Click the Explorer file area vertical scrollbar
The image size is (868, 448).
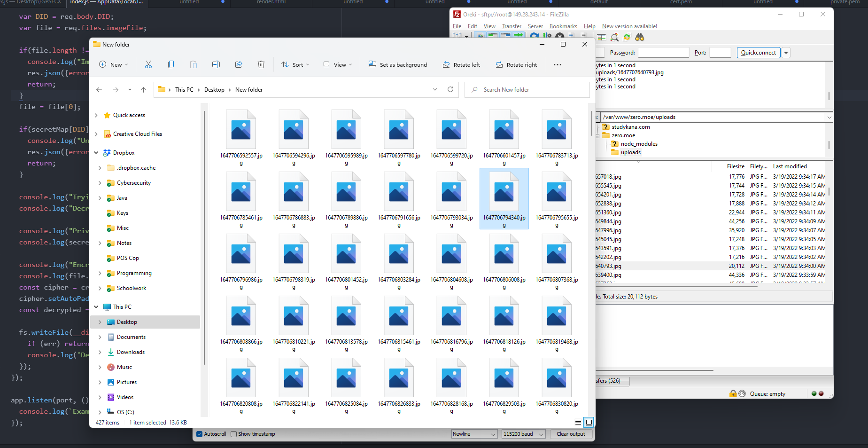click(x=591, y=124)
